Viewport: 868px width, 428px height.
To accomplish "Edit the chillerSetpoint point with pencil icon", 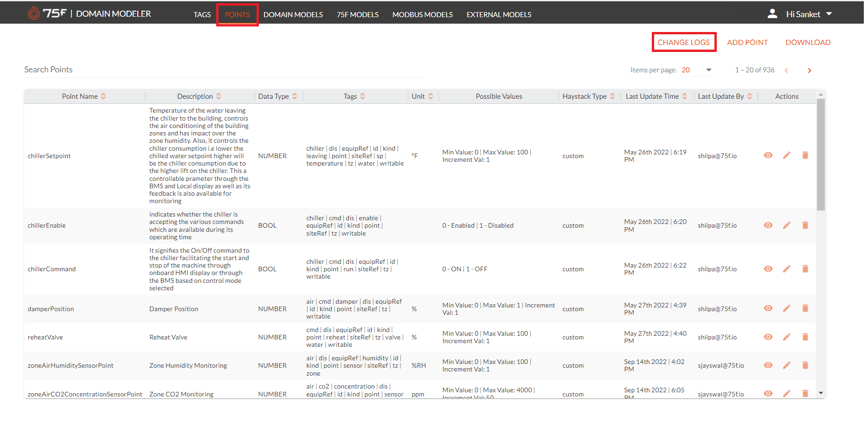I will point(787,155).
